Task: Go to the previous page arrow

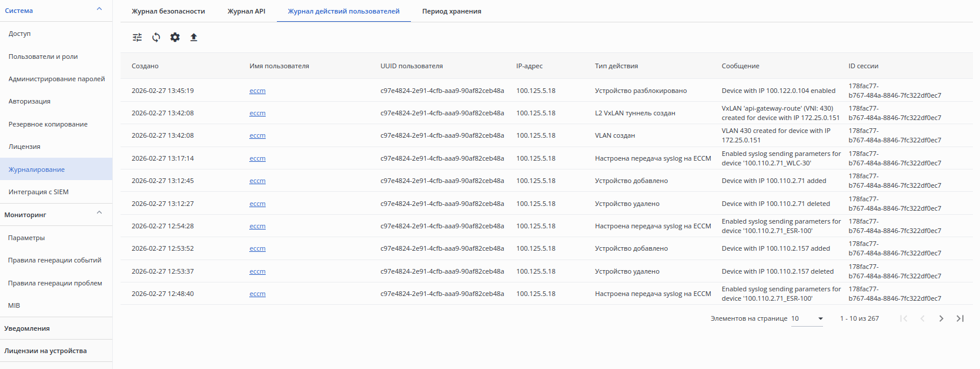Action: click(922, 318)
